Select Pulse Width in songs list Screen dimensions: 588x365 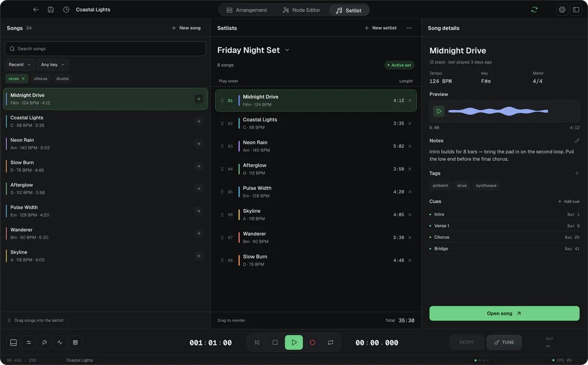coord(105,211)
